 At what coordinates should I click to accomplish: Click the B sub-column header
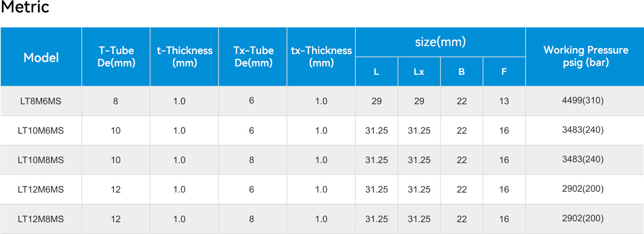tap(462, 72)
